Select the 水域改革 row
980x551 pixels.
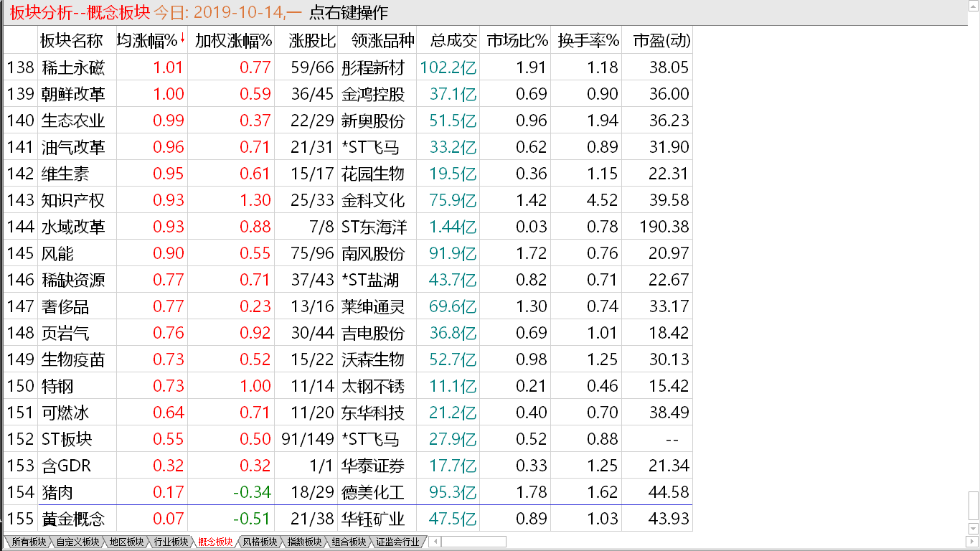[x=348, y=227]
